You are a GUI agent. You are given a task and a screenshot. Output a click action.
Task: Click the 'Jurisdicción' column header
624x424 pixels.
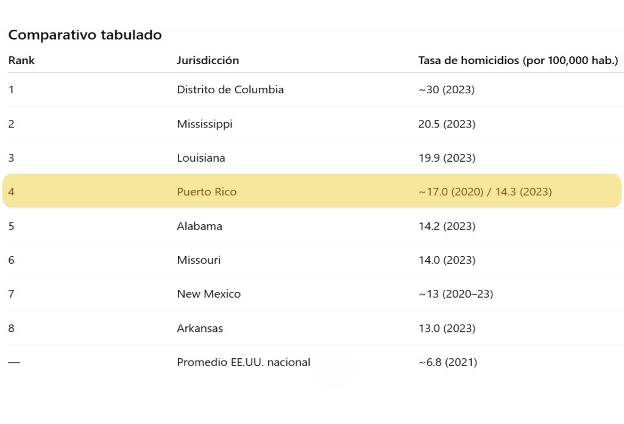coord(208,61)
